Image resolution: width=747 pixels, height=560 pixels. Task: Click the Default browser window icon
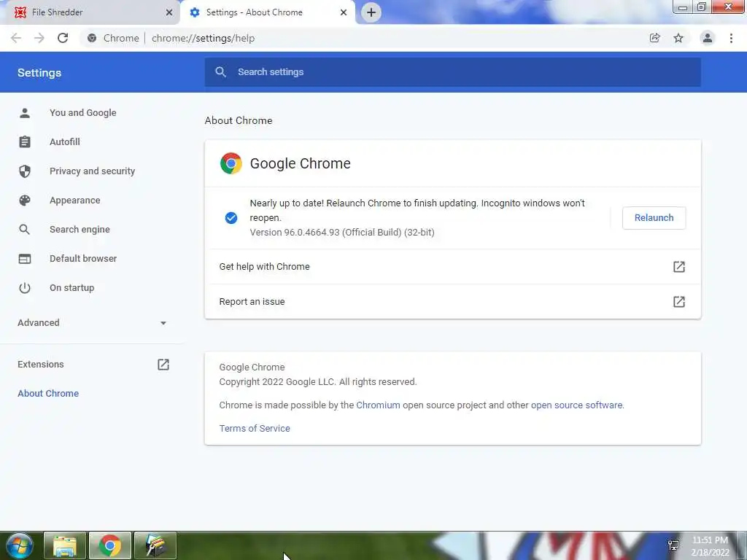click(25, 259)
